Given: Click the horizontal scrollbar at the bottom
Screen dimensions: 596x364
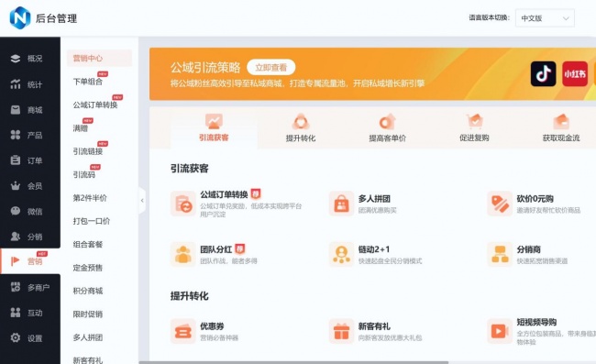Looking at the screenshot, I should coord(293,362).
